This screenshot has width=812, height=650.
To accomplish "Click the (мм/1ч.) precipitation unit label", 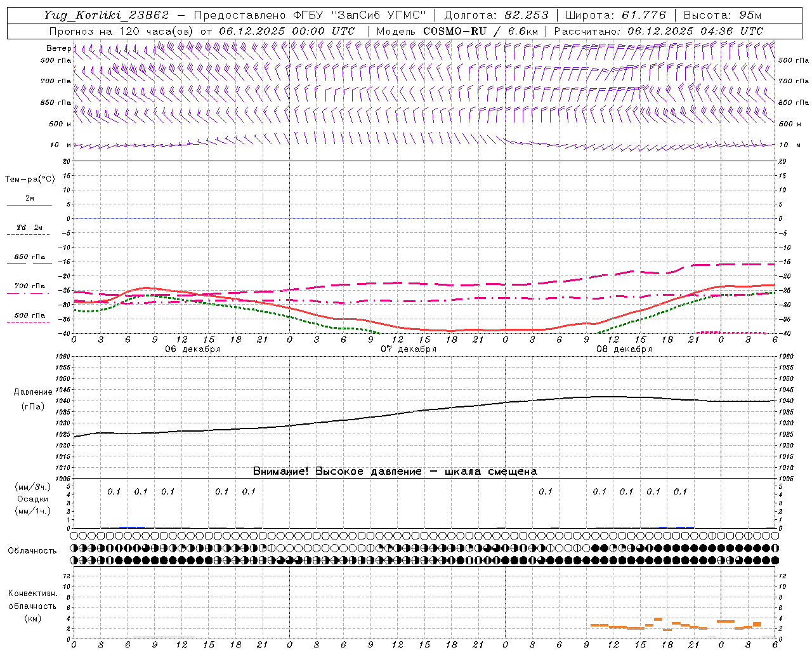I will coord(33,511).
